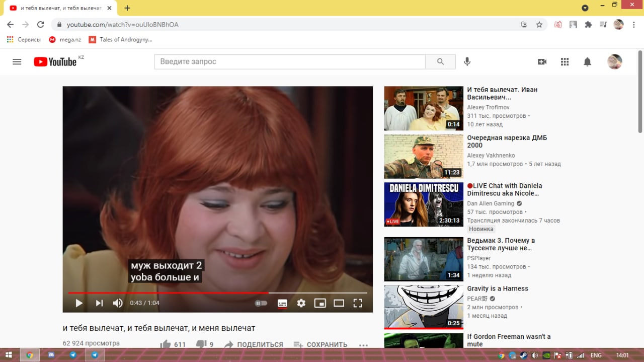This screenshot has width=644, height=362.
Task: Seek on the video progress bar
Action: 218,293
